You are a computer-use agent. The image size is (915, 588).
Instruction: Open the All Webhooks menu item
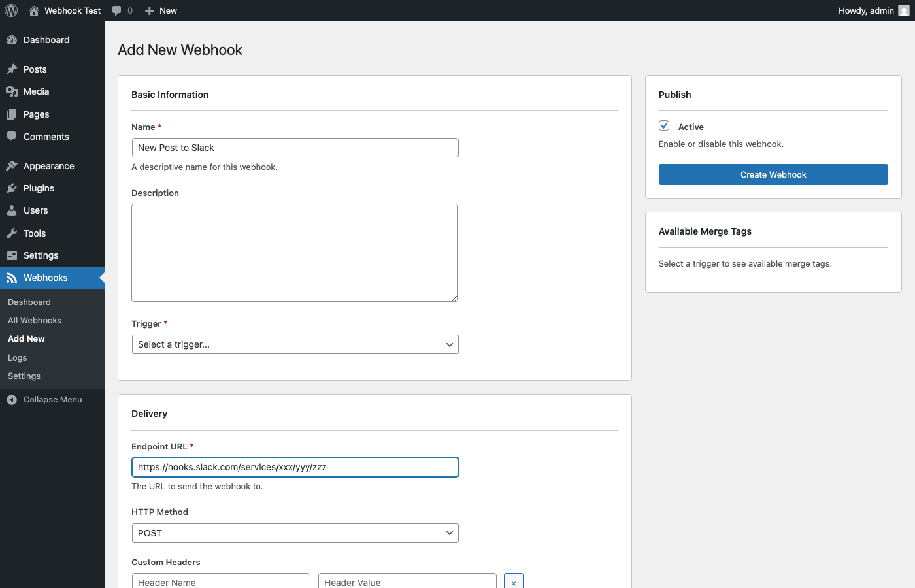pyautogui.click(x=34, y=320)
